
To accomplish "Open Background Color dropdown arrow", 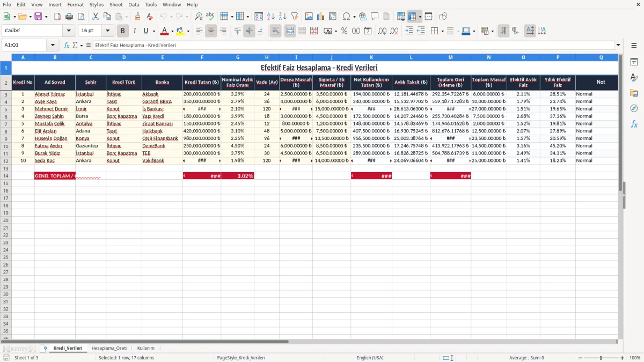I will [188, 31].
